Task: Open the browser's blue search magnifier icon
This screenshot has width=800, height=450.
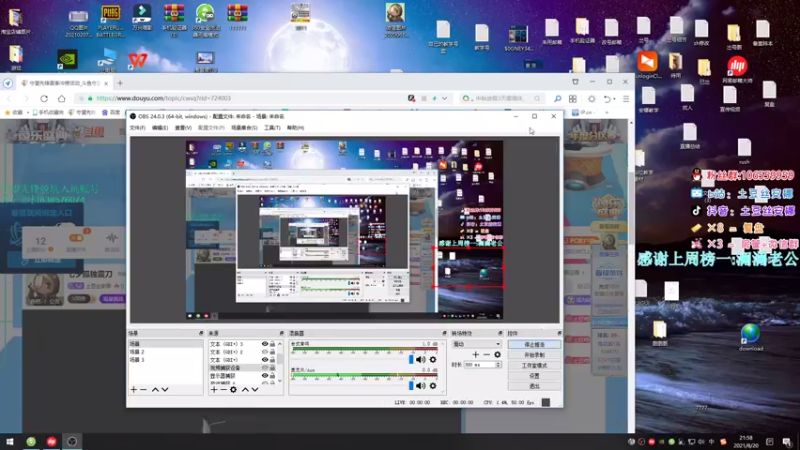Action: [x=557, y=98]
